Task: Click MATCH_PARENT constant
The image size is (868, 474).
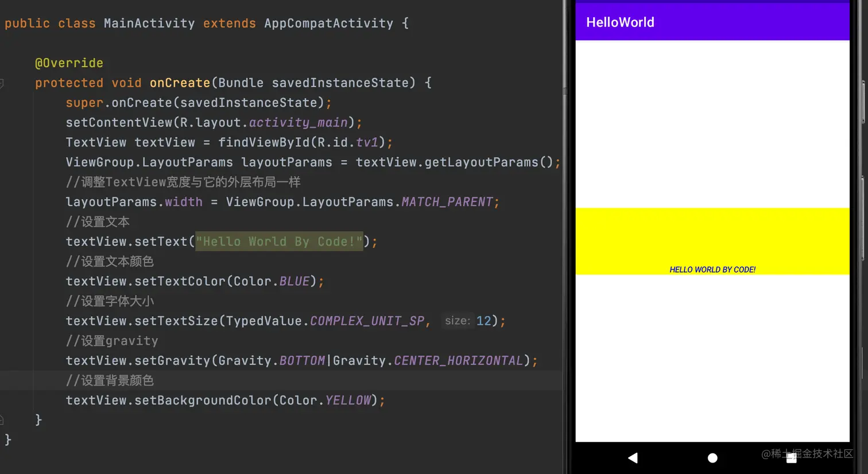Action: click(447, 202)
